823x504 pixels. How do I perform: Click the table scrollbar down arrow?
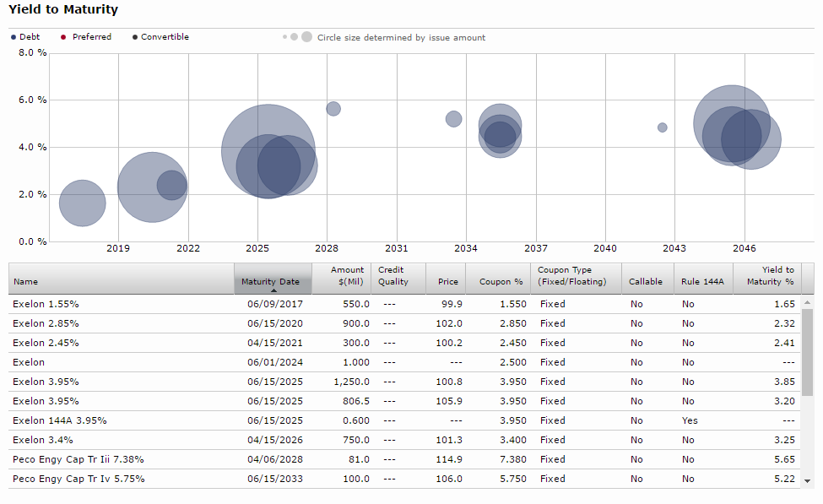point(807,480)
